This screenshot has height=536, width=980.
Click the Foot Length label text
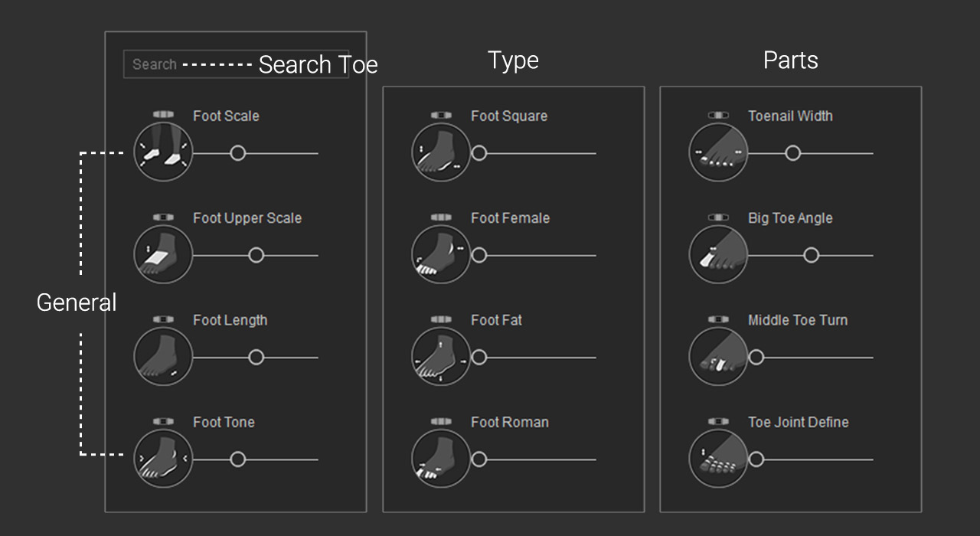pos(230,320)
